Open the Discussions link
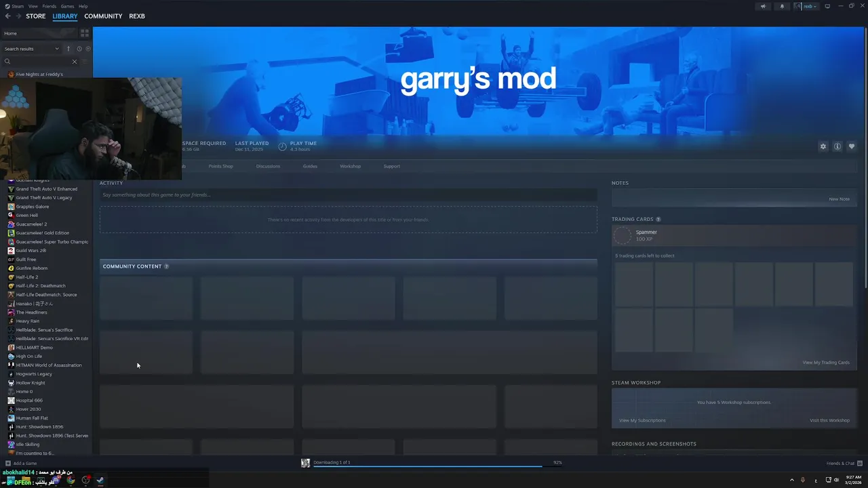The width and height of the screenshot is (868, 488). (268, 166)
